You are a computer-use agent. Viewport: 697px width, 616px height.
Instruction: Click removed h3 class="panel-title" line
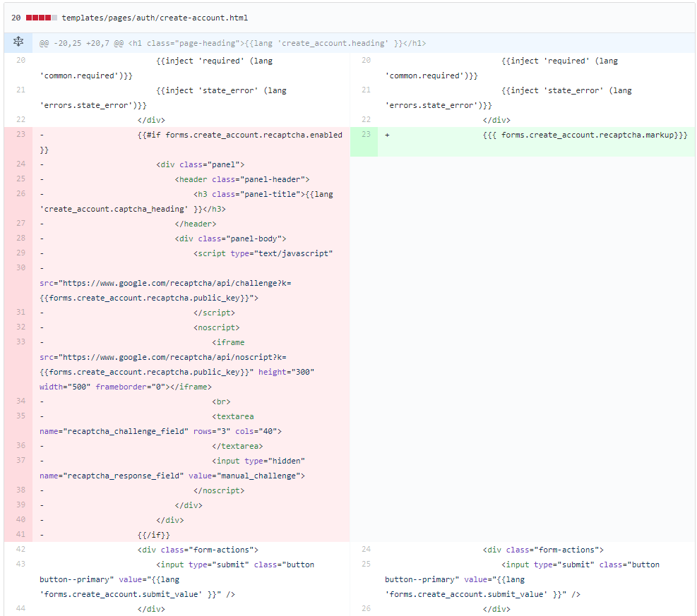[x=263, y=195]
